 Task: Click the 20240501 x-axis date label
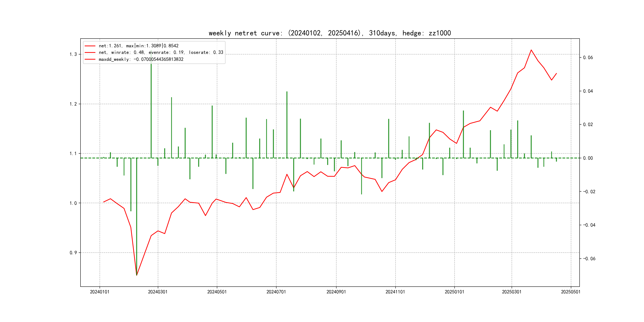click(x=217, y=292)
